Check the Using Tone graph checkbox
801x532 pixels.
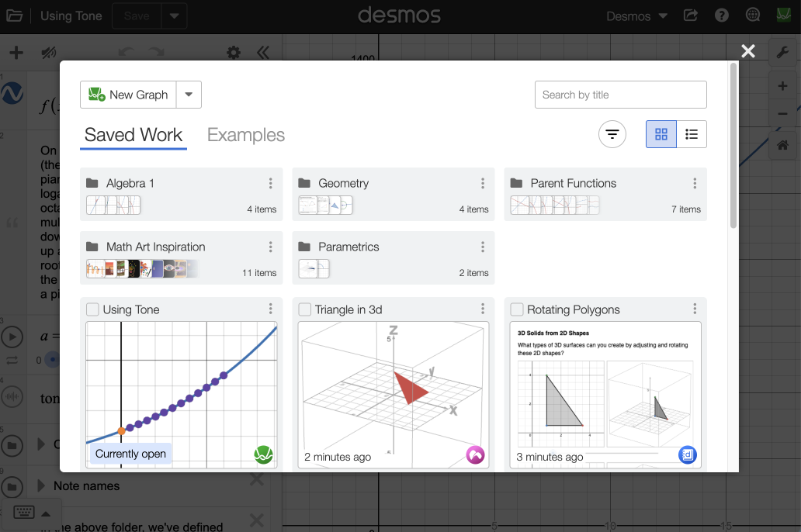coord(92,309)
